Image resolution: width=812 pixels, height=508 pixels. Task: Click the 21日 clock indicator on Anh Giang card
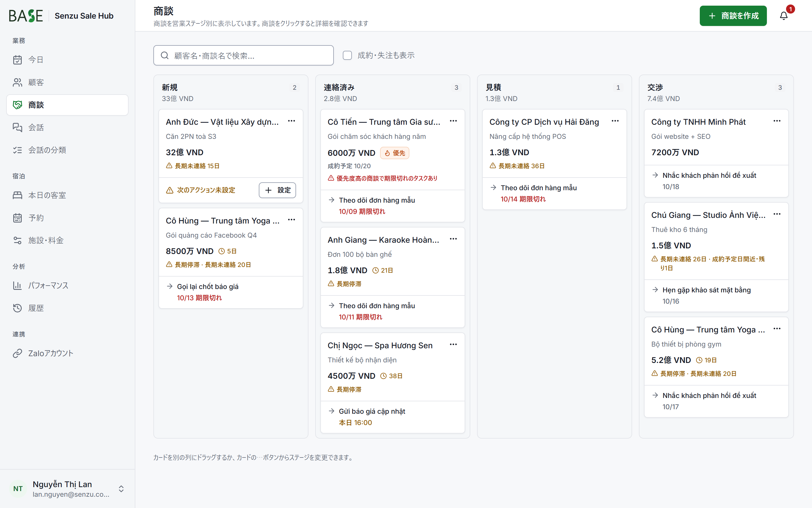click(383, 270)
